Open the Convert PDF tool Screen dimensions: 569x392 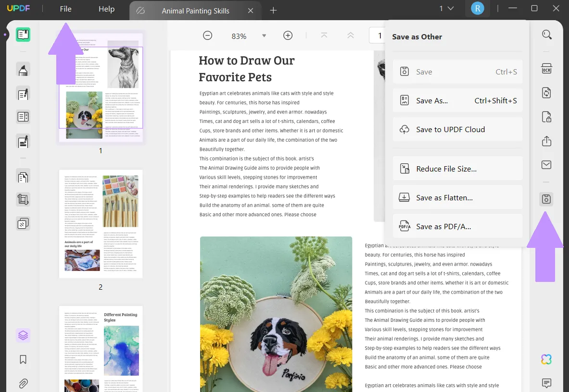pyautogui.click(x=546, y=92)
